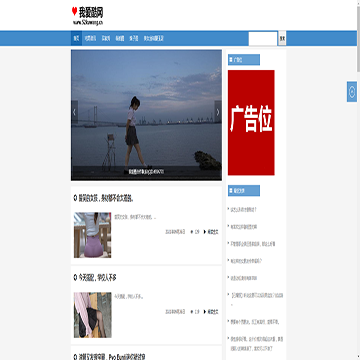Click the floating blue side widget icon
The image size is (360, 360).
[x=352, y=92]
